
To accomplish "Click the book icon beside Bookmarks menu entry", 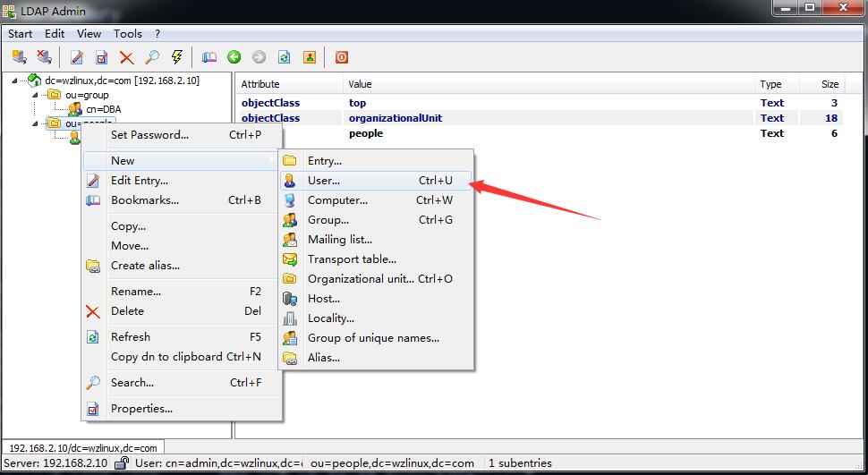I will point(93,200).
